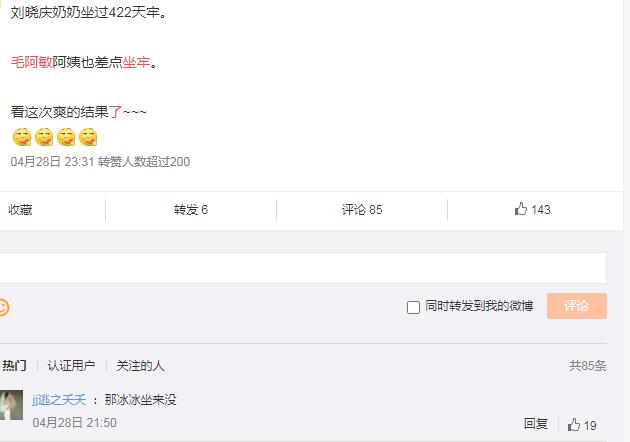The width and height of the screenshot is (630, 442).
Task: Open the emoji picker smiley icon
Action: 3,307
